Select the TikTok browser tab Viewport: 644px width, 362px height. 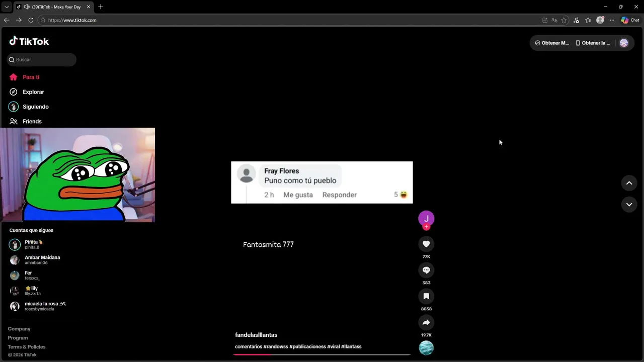(x=53, y=7)
